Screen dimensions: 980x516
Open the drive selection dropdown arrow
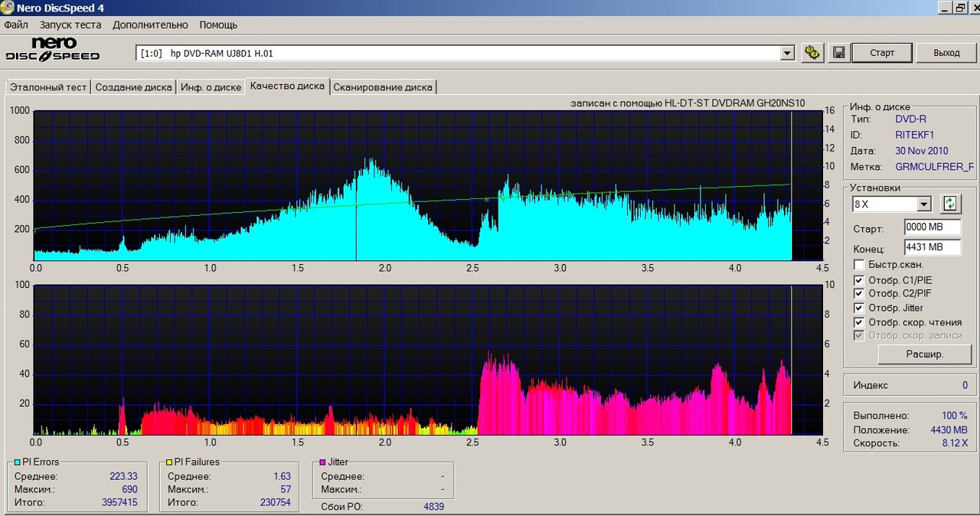pos(787,53)
